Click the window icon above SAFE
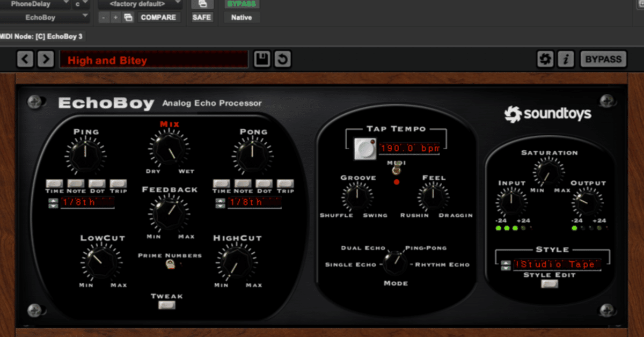 click(x=202, y=4)
